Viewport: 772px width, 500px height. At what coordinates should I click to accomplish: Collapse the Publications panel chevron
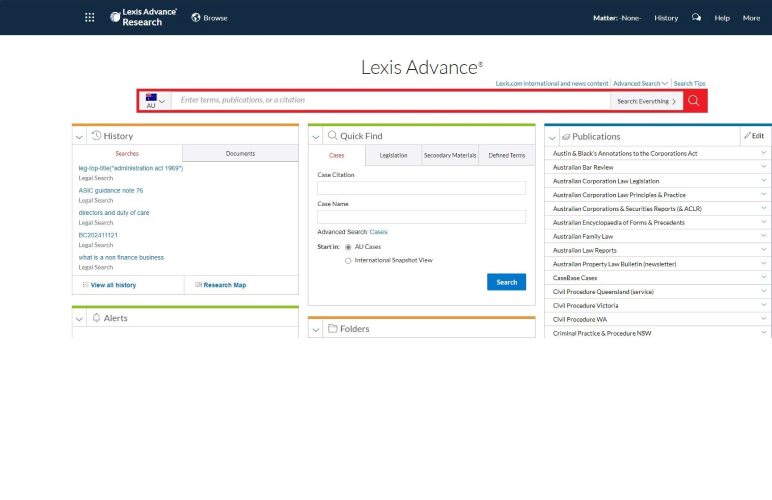tap(552, 138)
